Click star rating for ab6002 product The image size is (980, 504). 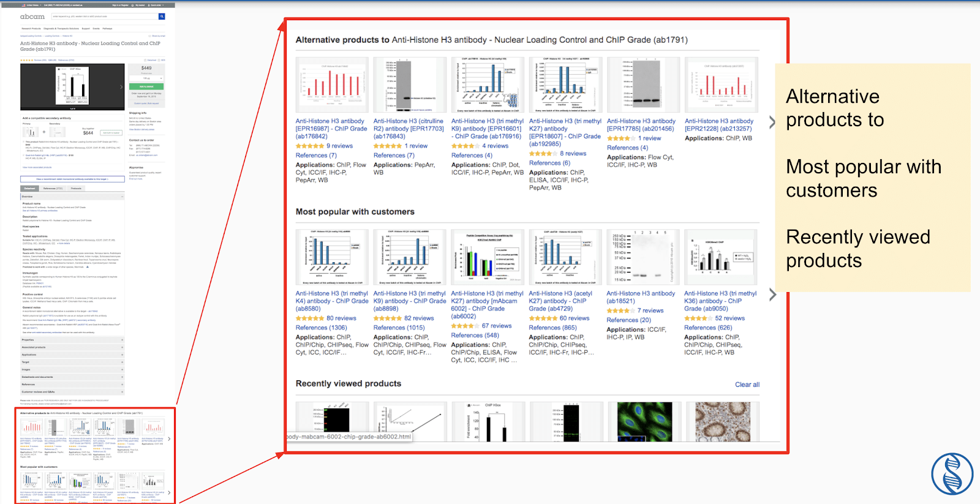[x=466, y=326]
